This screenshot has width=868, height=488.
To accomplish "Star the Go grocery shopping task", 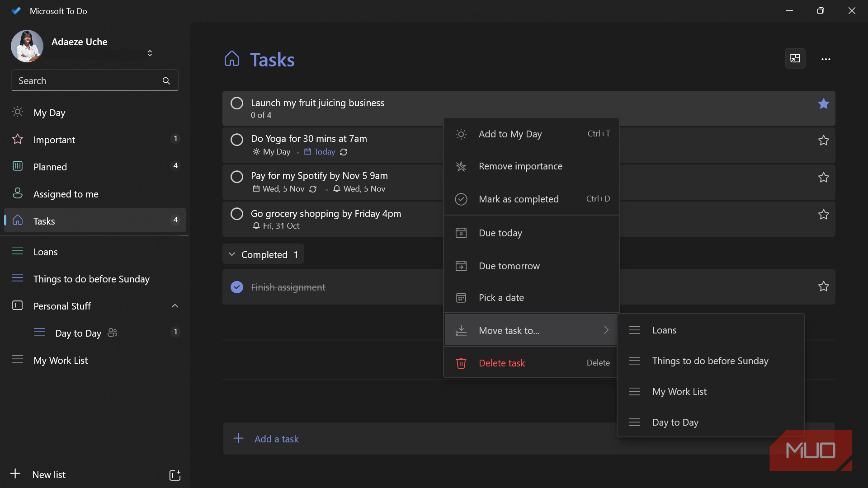I will pos(824,215).
